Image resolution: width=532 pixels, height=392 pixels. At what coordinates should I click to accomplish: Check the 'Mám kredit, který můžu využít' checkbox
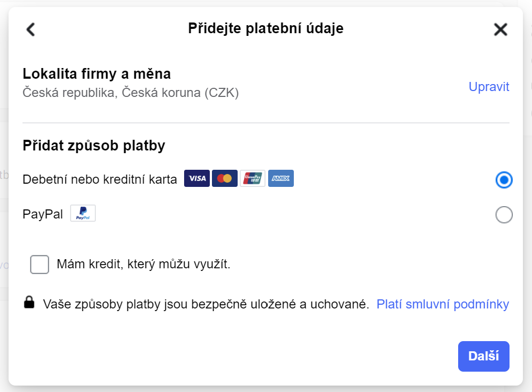[40, 265]
